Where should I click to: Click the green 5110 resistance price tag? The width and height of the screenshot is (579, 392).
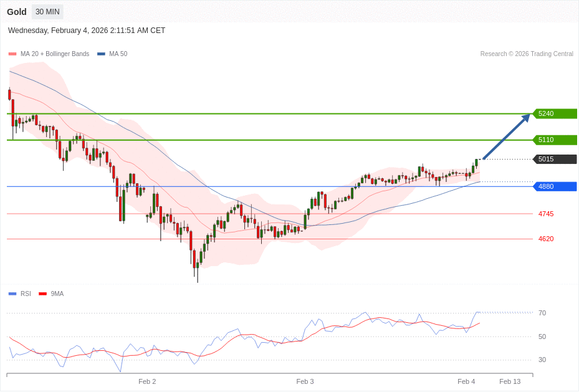553,140
